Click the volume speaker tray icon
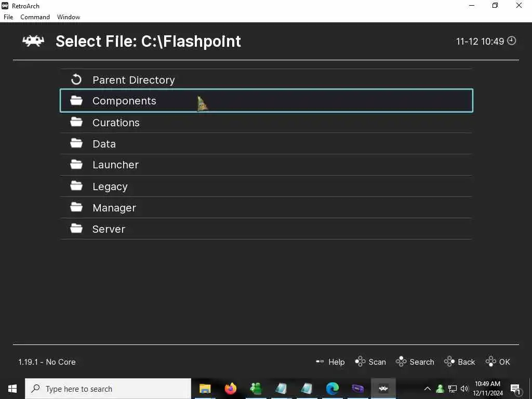 click(464, 389)
